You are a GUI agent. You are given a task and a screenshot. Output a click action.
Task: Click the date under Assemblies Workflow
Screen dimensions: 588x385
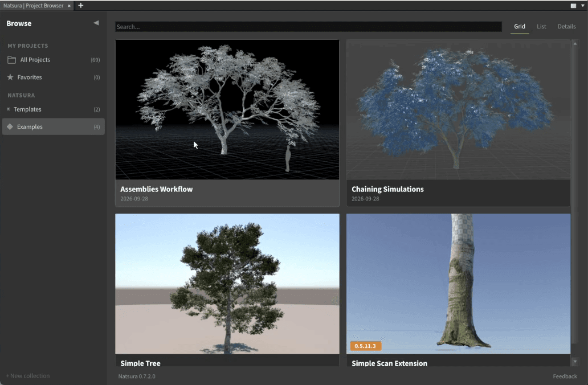coord(134,199)
